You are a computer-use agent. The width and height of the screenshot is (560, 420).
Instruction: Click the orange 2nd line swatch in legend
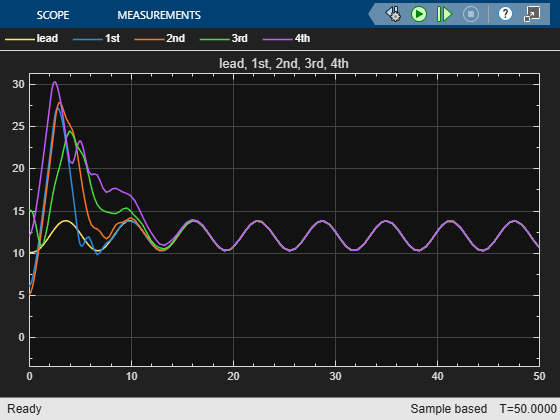pyautogui.click(x=149, y=39)
